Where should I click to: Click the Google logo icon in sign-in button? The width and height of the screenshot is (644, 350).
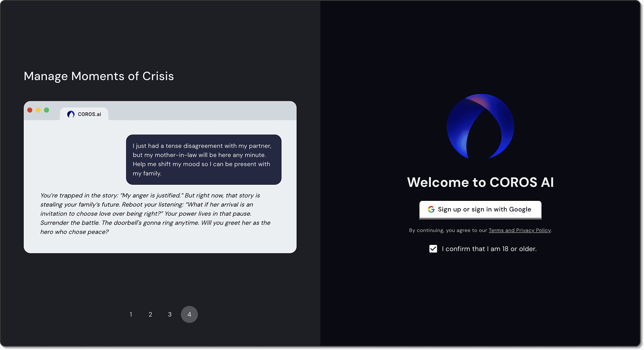click(x=431, y=209)
